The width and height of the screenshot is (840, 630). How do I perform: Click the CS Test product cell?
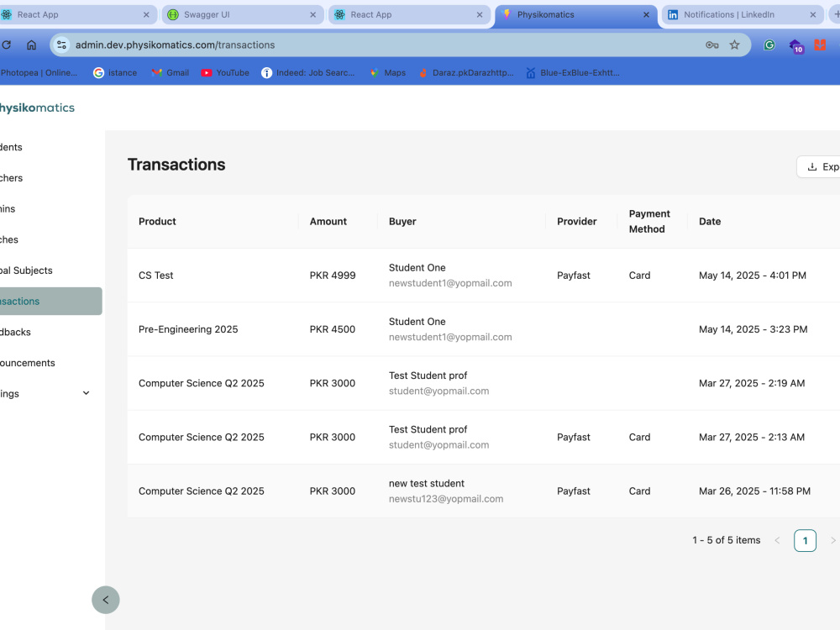156,276
